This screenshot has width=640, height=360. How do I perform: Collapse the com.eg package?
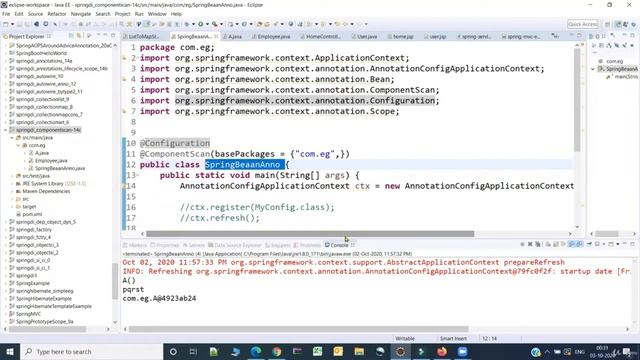click(x=18, y=145)
